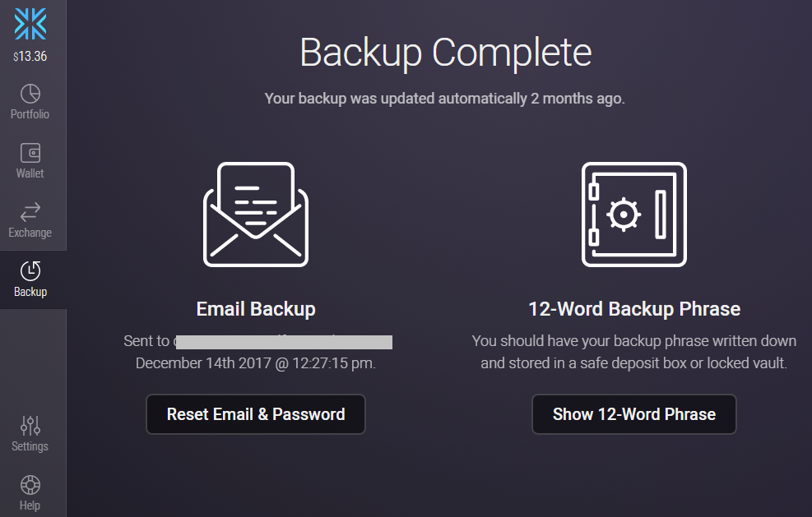Screen dimensions: 812x517
Task: Click the open envelope email icon
Action: [x=256, y=215]
